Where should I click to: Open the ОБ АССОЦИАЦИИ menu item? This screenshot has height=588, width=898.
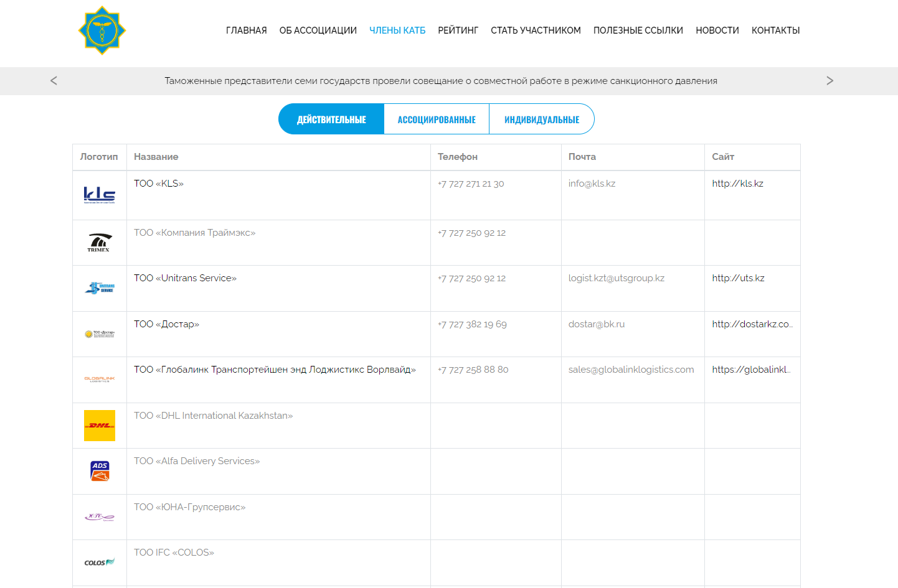318,30
